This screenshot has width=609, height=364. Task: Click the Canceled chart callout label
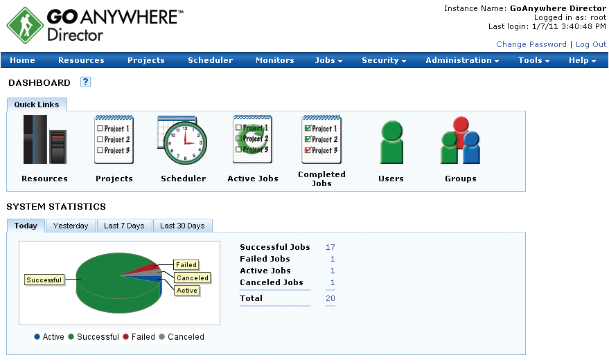[x=192, y=278]
